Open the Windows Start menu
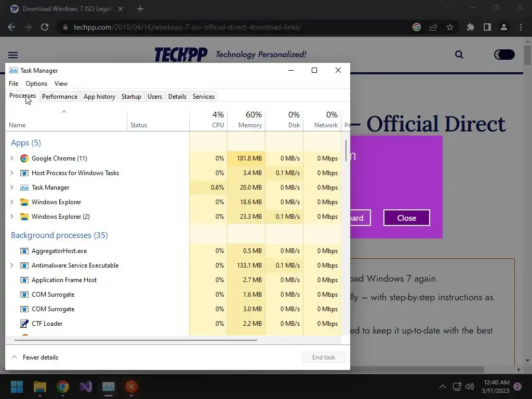The image size is (532, 399). (17, 387)
